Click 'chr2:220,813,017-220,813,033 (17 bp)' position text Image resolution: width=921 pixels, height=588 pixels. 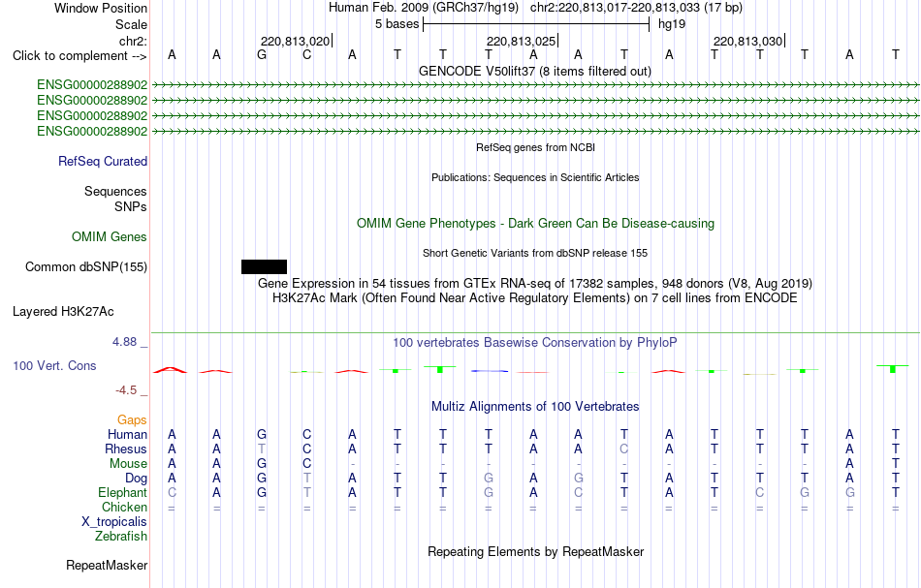click(x=636, y=8)
